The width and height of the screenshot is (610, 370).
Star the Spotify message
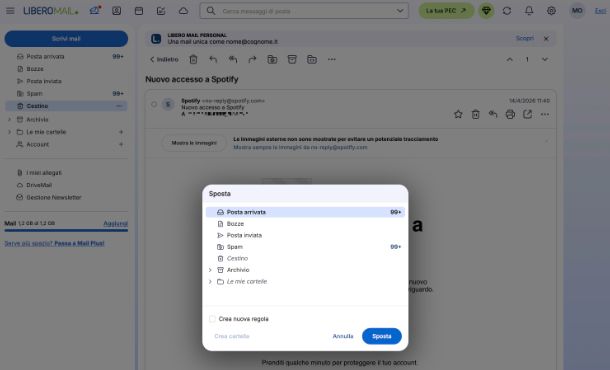coord(458,114)
